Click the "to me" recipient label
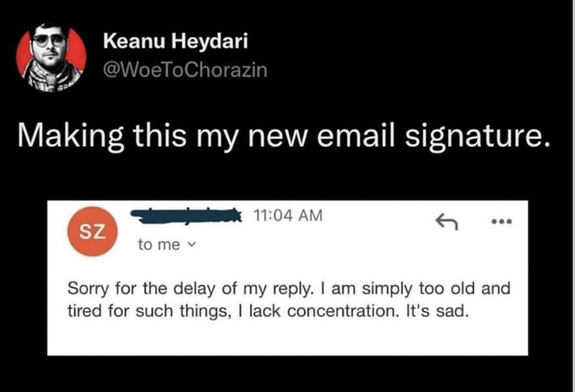This screenshot has width=575, height=392. pyautogui.click(x=158, y=244)
